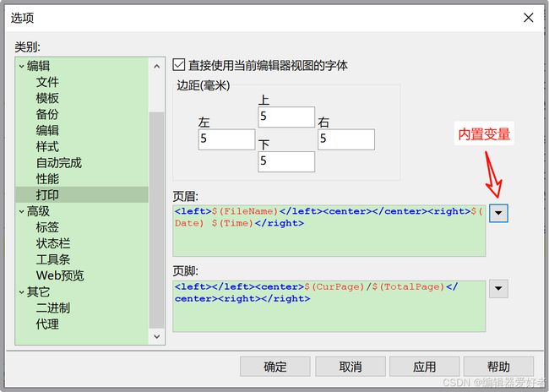Collapse the 编辑 category group

point(21,66)
